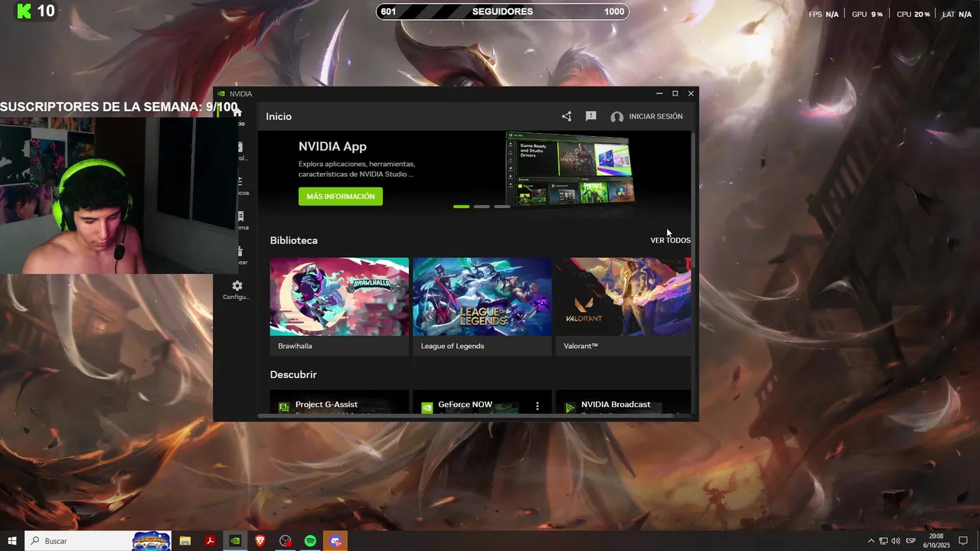Click the Project G-Assist icon
980x551 pixels.
point(284,407)
